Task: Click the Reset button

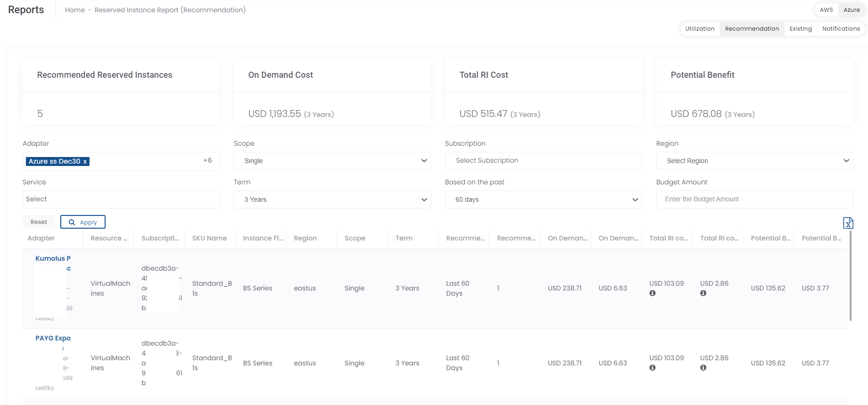Action: pyautogui.click(x=39, y=222)
